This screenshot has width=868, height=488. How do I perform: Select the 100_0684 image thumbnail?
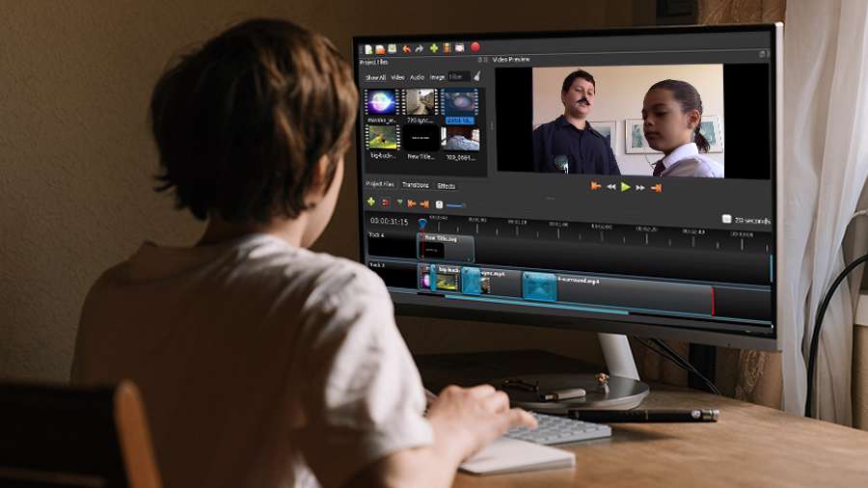click(x=460, y=139)
